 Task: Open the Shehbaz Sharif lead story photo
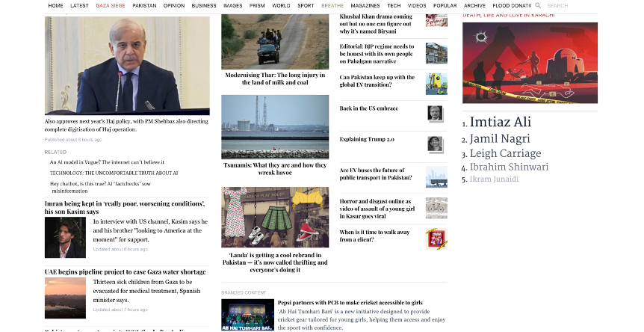(127, 65)
